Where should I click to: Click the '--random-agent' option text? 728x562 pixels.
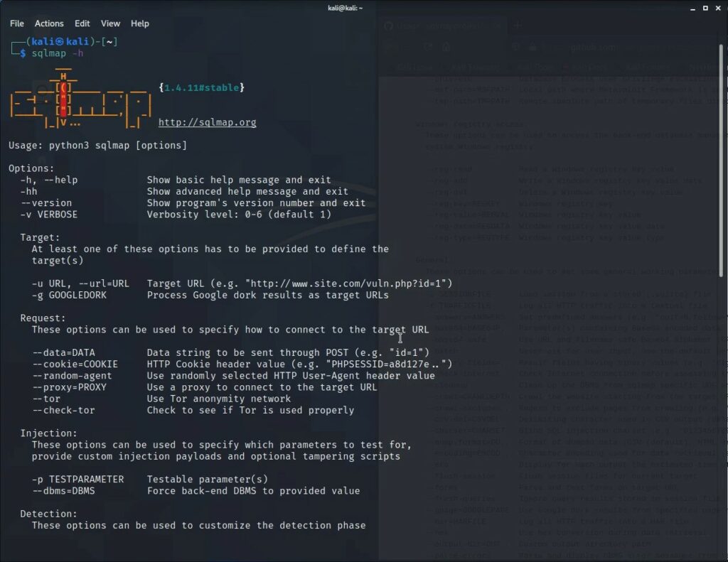72,376
